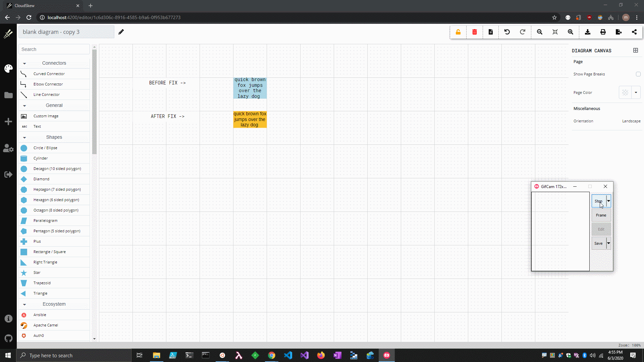Share the diagram via the share icon
This screenshot has height=362, width=644.
(634, 32)
